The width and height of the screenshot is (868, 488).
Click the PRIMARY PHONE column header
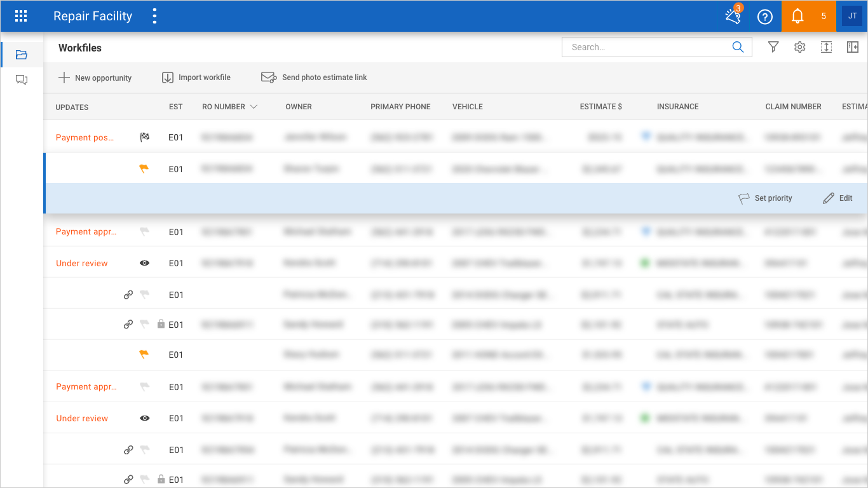pyautogui.click(x=400, y=107)
